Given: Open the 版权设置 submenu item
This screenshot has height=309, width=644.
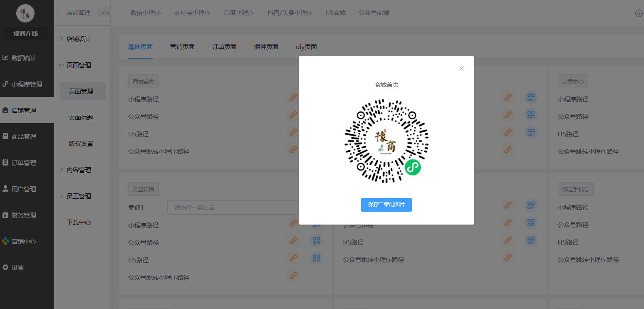Looking at the screenshot, I should (x=81, y=143).
